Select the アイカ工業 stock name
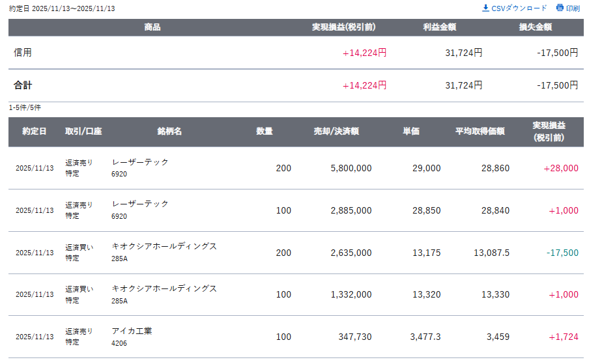Image resolution: width=602 pixels, height=364 pixels. tap(132, 331)
